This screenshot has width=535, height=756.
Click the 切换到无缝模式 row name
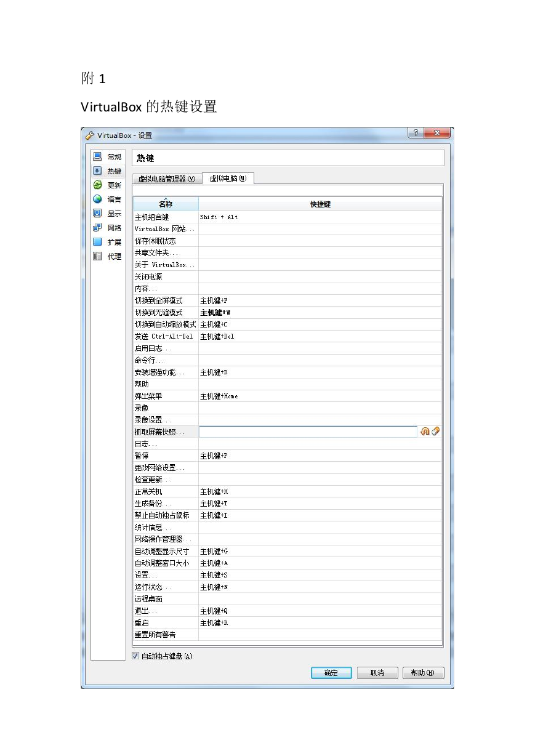coord(158,313)
